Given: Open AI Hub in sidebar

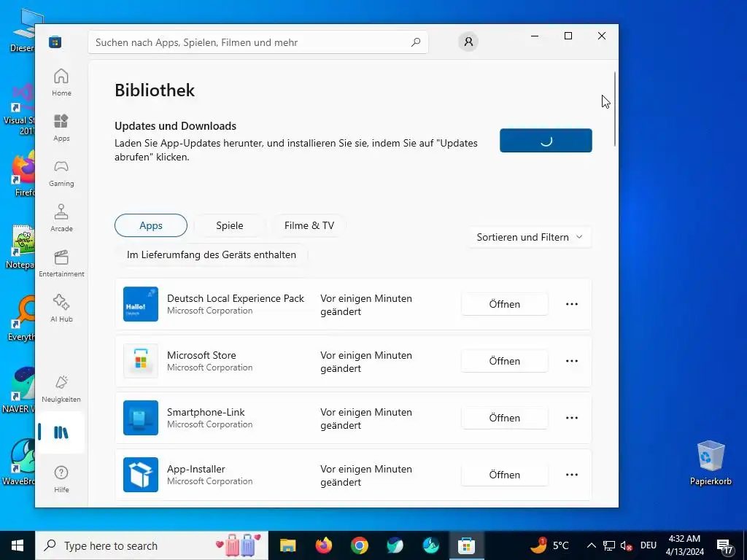Looking at the screenshot, I should [61, 308].
